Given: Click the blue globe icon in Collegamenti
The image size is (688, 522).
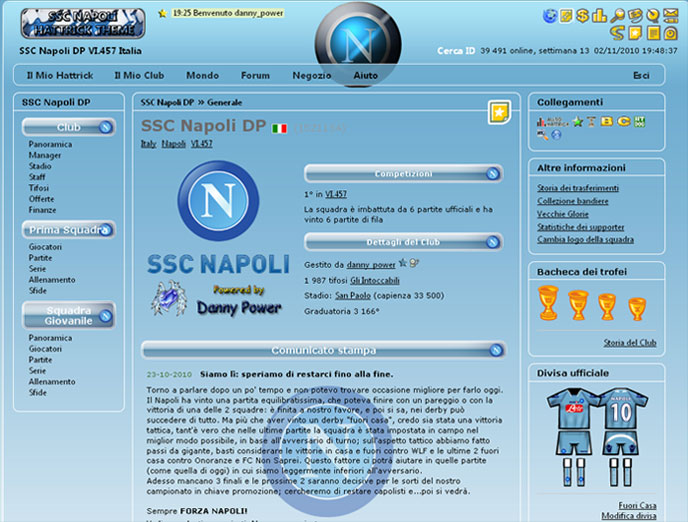Looking at the screenshot, I should pos(556,135).
